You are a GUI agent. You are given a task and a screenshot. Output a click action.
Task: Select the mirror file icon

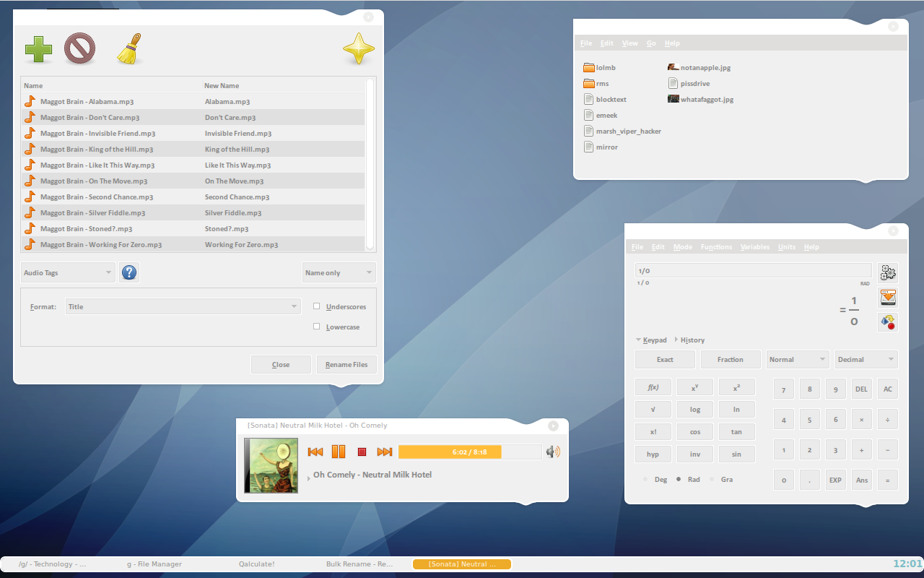coord(589,147)
